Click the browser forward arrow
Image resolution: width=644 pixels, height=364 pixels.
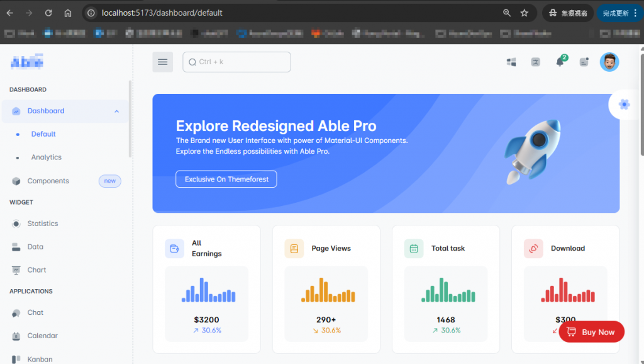pos(29,13)
